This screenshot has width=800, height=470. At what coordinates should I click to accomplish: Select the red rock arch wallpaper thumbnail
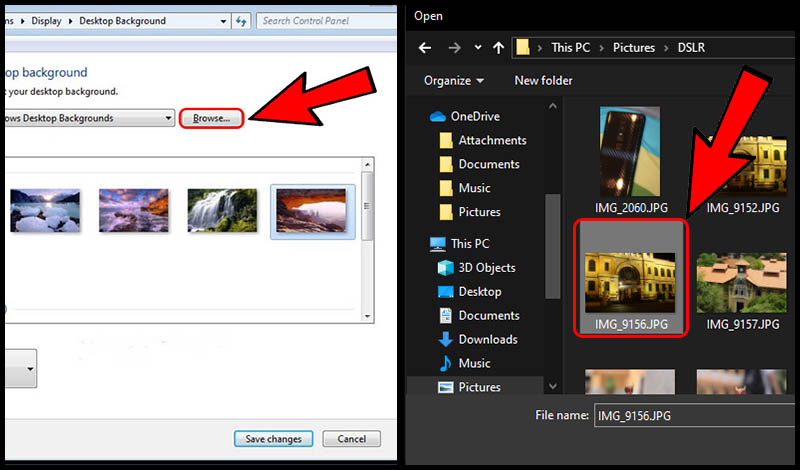coord(312,211)
